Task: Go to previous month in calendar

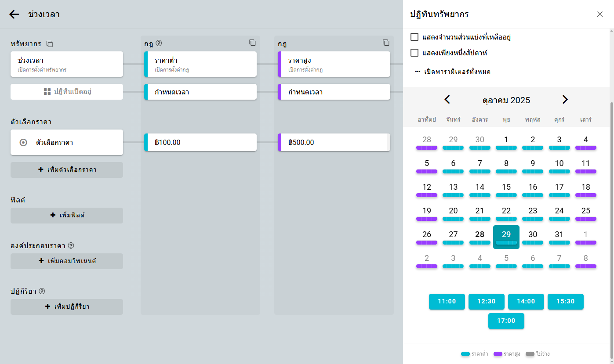Action: point(447,100)
